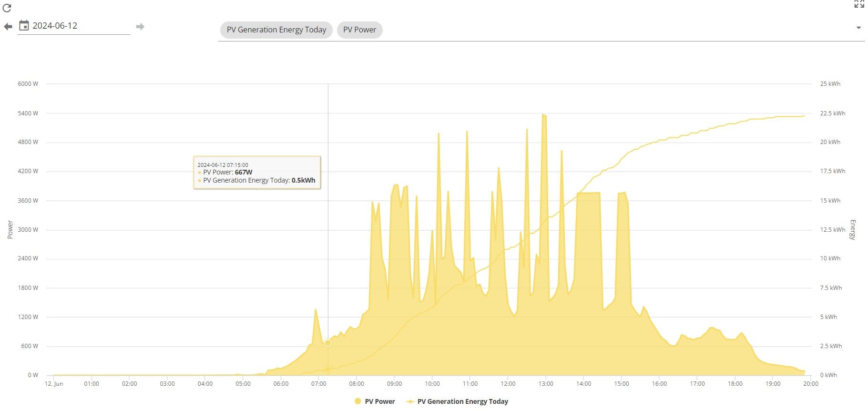Image resolution: width=868 pixels, height=411 pixels.
Task: Click the 12.5 kWh axis label
Action: coord(833,230)
